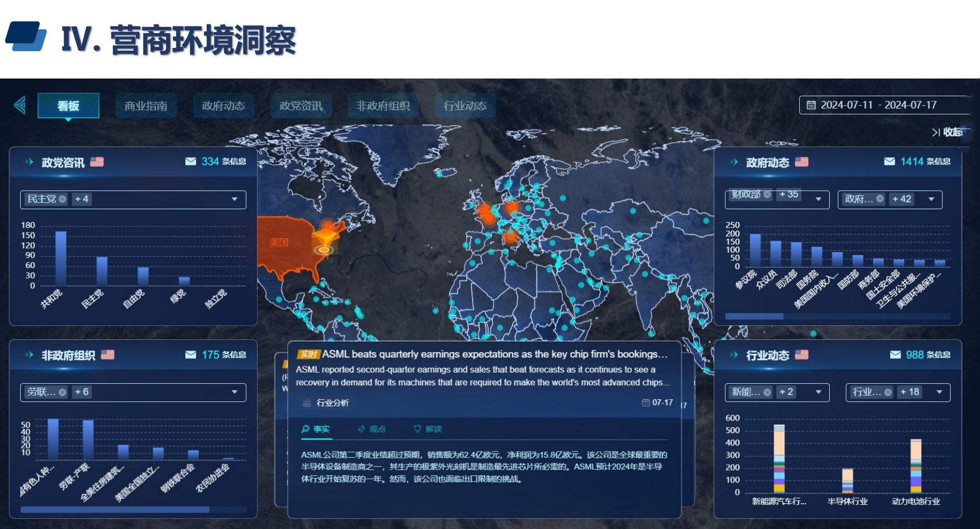Click envelope icon next to 988 条信息
The height and width of the screenshot is (529, 980).
click(895, 355)
